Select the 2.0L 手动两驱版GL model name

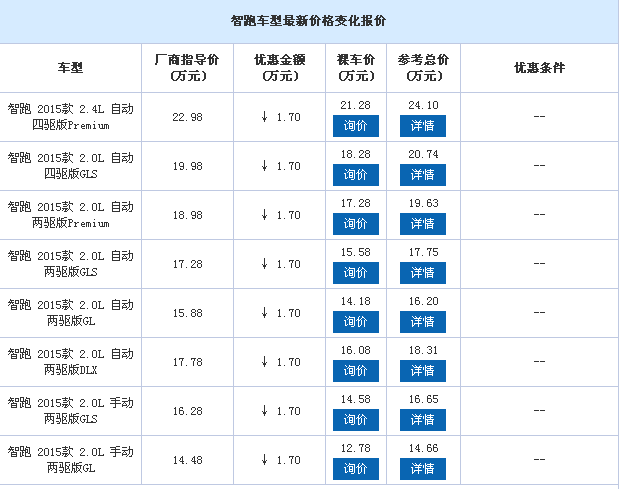[71, 459]
